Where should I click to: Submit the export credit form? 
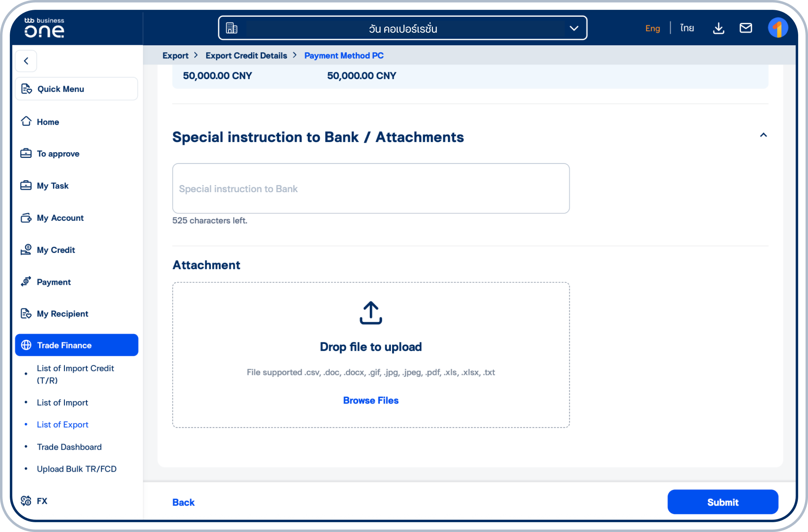pyautogui.click(x=723, y=502)
